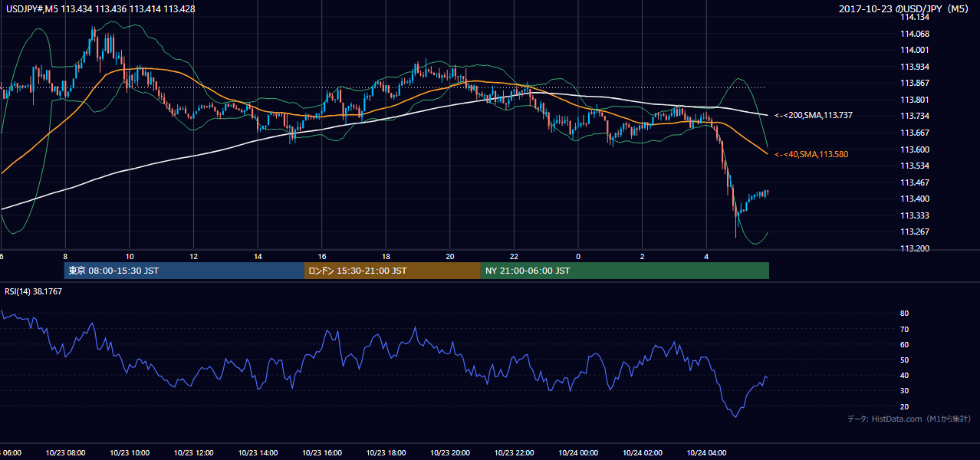The width and height of the screenshot is (980, 460).
Task: Click hour tick 12 under the price chart
Action: point(194,256)
